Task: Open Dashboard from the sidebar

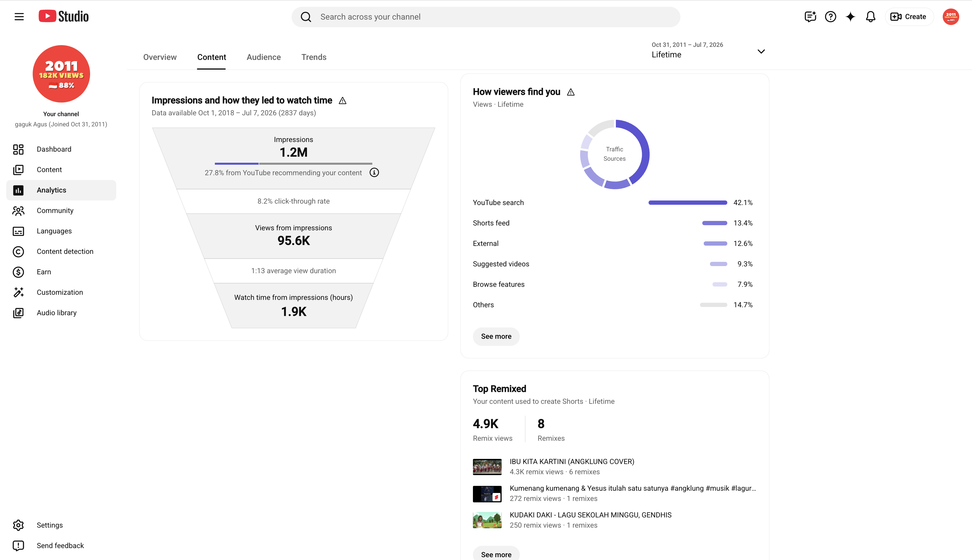Action: tap(61, 149)
